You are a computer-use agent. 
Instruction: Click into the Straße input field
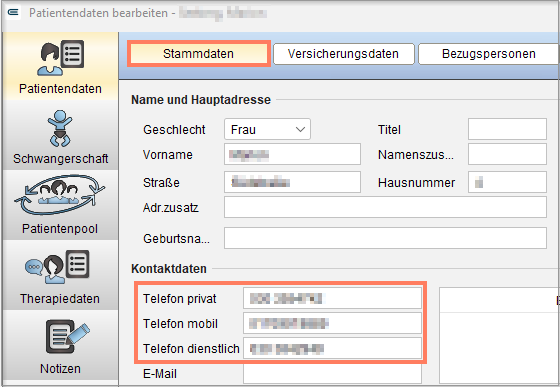point(292,182)
